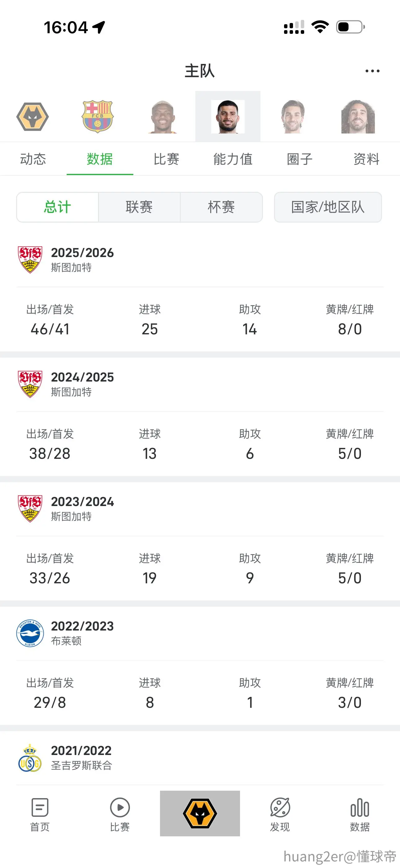Tap the Wolves club crest at top
Viewport: 400px width, 868px height.
pyautogui.click(x=33, y=117)
